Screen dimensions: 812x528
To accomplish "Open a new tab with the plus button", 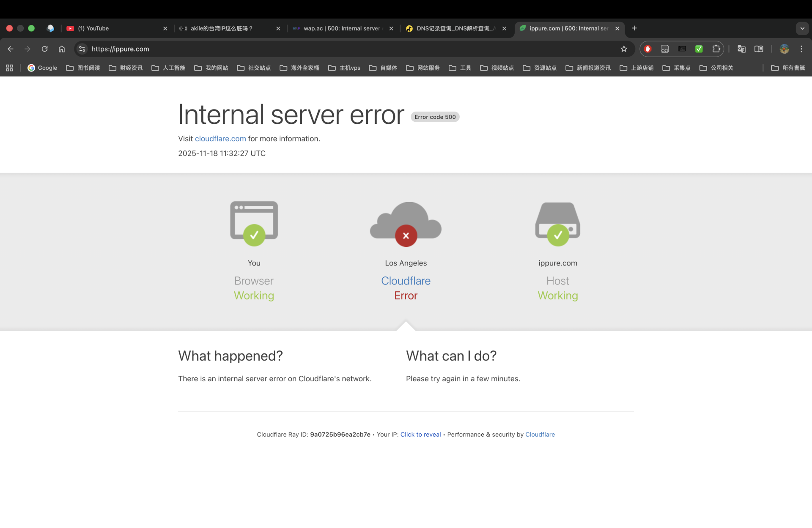I will [634, 28].
